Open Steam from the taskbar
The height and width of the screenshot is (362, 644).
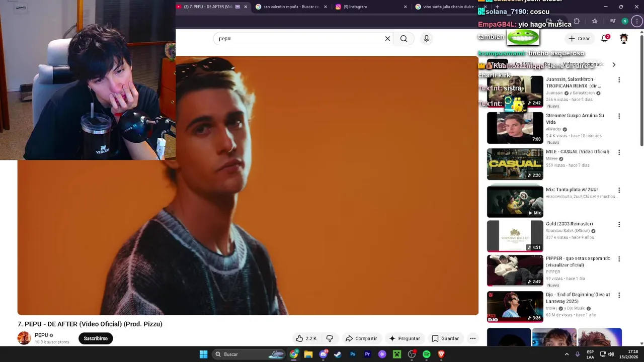tap(338, 354)
